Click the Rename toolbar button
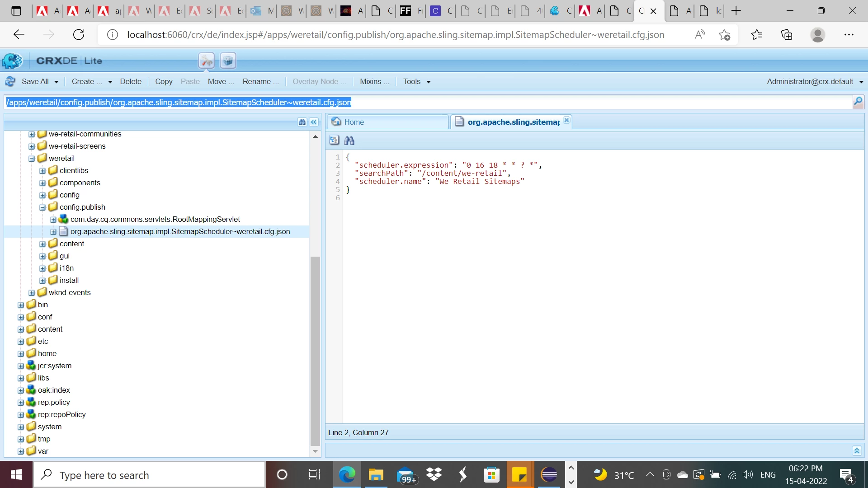868x488 pixels. 260,81
